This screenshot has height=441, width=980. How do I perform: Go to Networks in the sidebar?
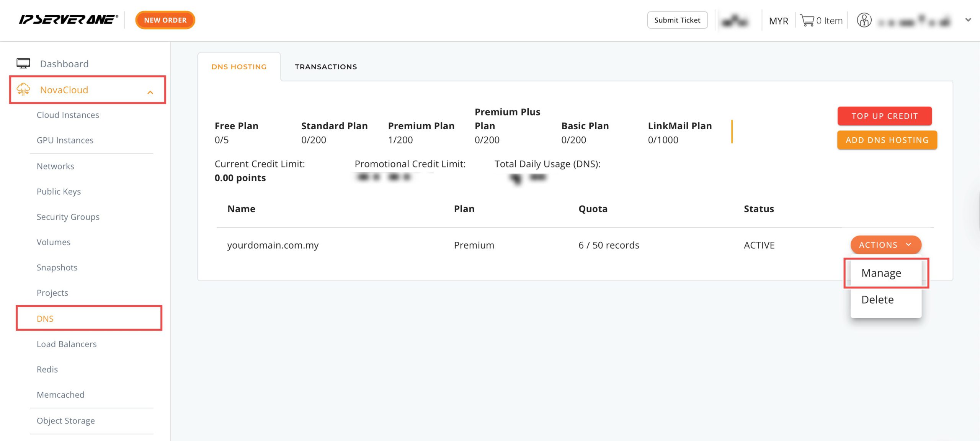[56, 166]
